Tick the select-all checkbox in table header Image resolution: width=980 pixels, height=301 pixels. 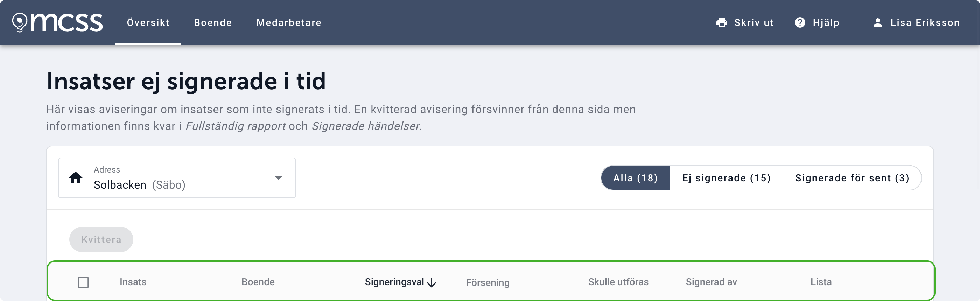coord(83,282)
